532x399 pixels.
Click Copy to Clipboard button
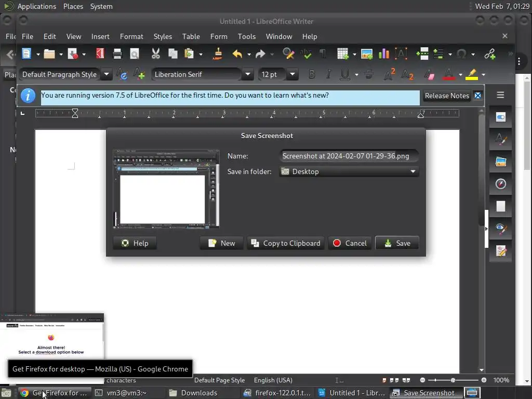click(286, 243)
